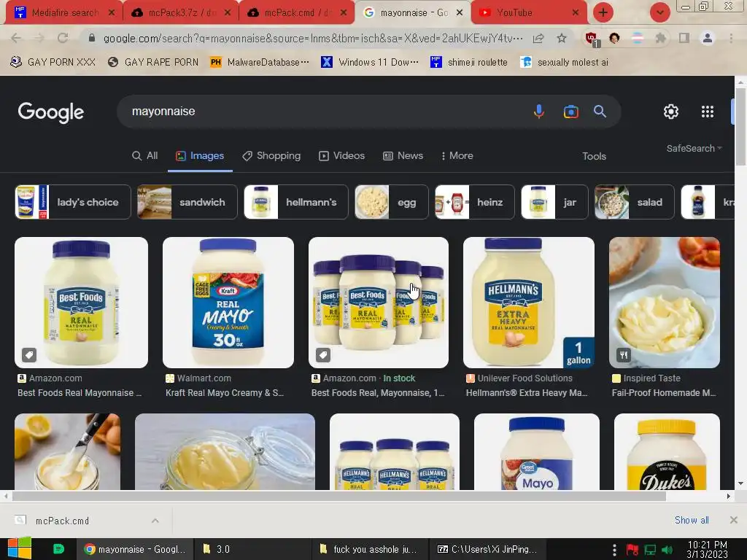
Task: Open Duke's mayonnaise jar image
Action: point(667,451)
